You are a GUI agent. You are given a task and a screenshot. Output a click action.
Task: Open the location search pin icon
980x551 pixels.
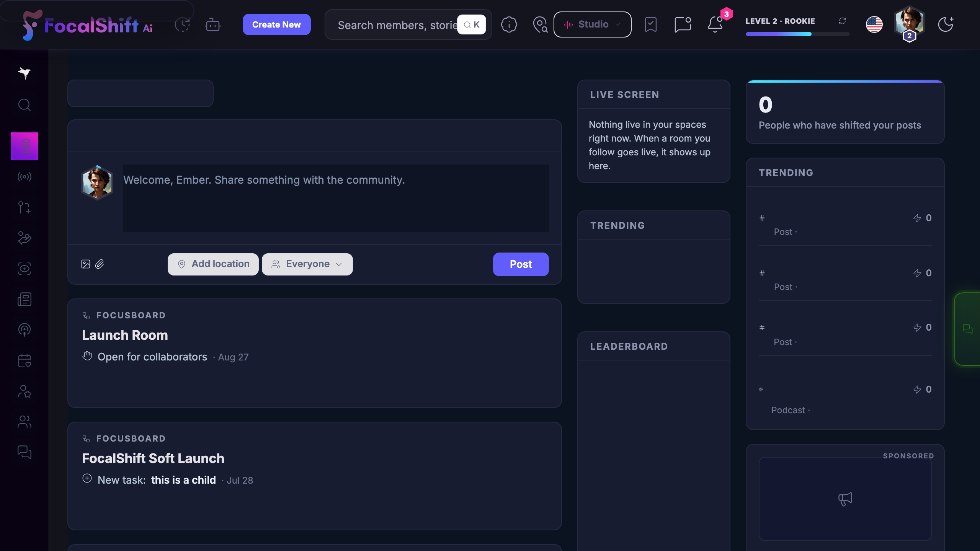540,24
